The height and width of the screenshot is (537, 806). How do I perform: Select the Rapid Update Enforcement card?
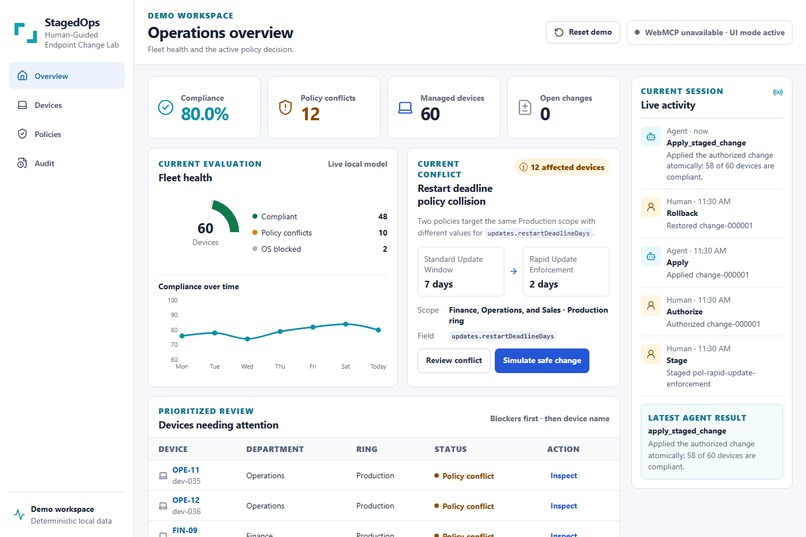click(566, 271)
